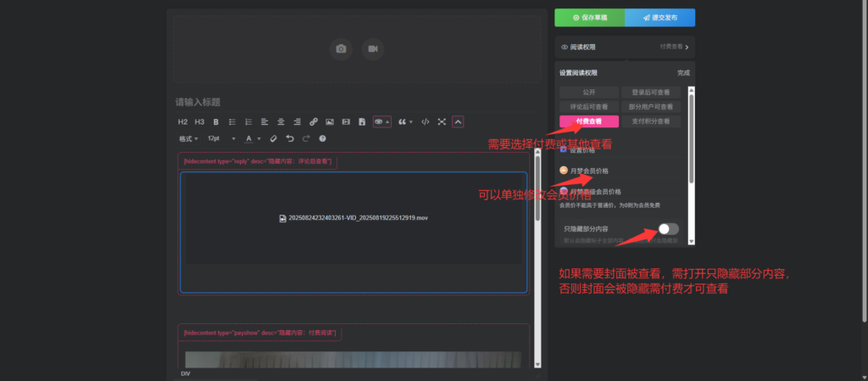Open the 12pt font size dropdown
868x381 pixels.
[x=221, y=138]
